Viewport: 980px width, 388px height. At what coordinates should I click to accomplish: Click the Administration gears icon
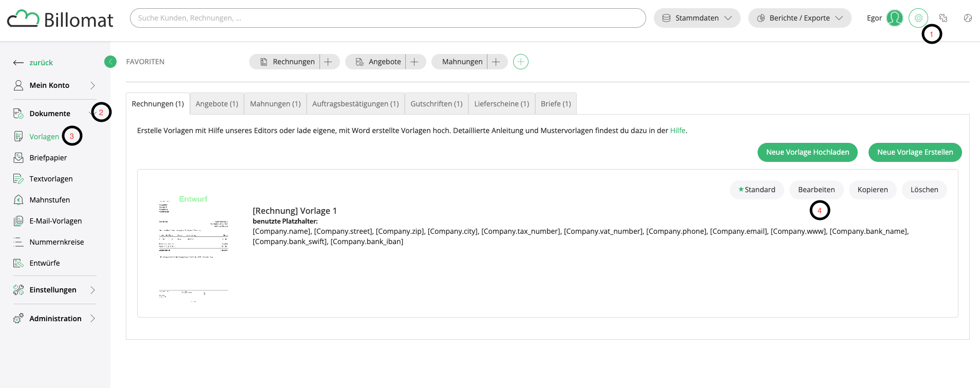tap(18, 319)
